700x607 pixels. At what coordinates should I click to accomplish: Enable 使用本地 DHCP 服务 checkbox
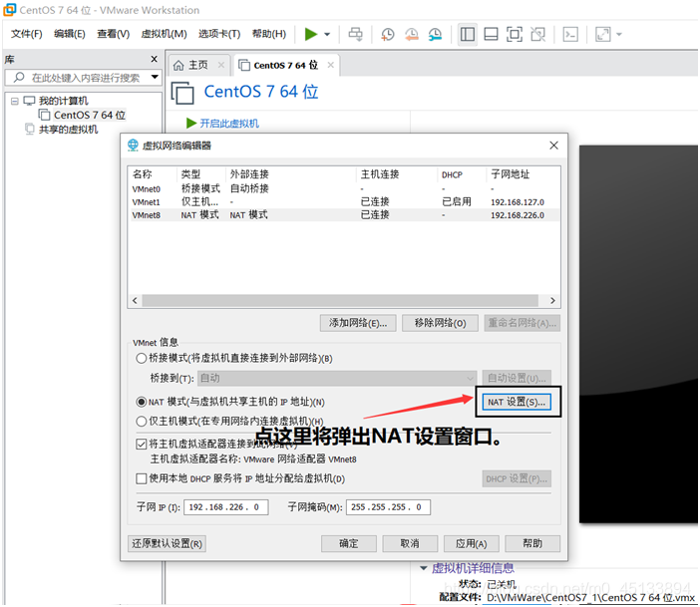coord(141,478)
